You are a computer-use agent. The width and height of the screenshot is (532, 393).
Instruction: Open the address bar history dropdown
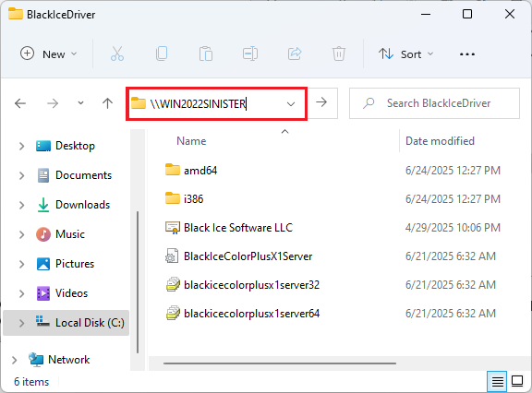point(291,103)
